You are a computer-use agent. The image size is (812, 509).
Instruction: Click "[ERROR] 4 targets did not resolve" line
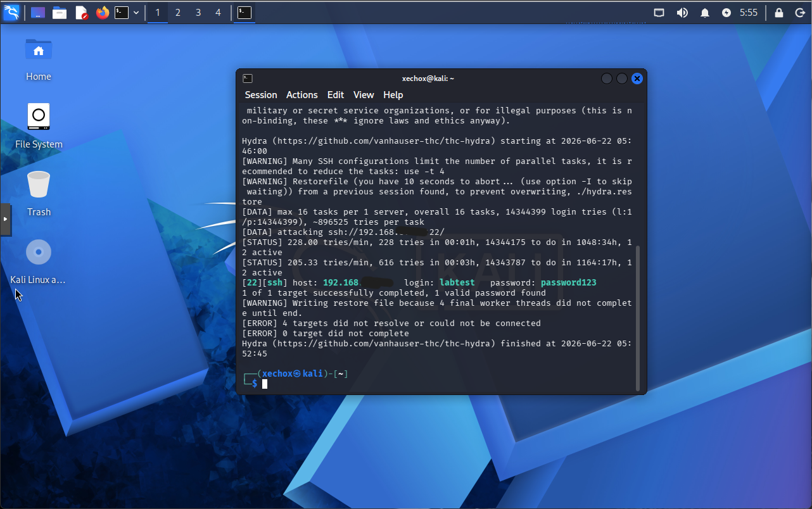click(x=391, y=323)
